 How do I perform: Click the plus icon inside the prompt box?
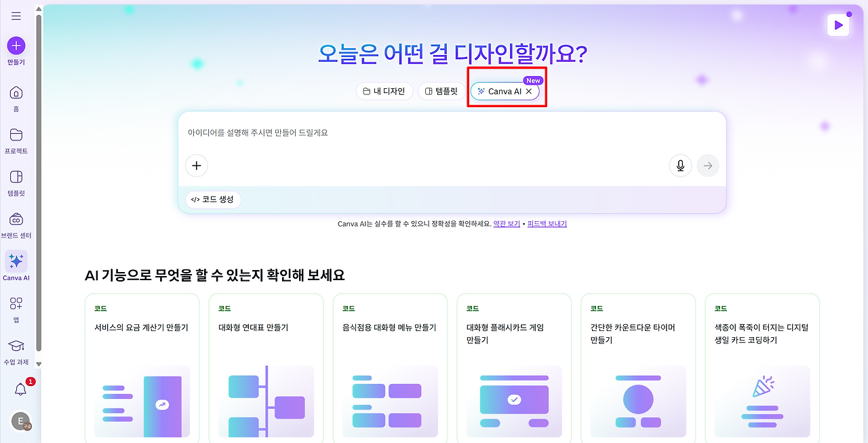click(x=197, y=165)
